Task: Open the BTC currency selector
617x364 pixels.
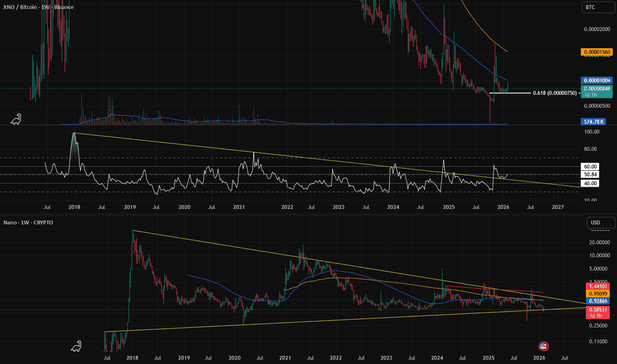Action: pos(598,7)
